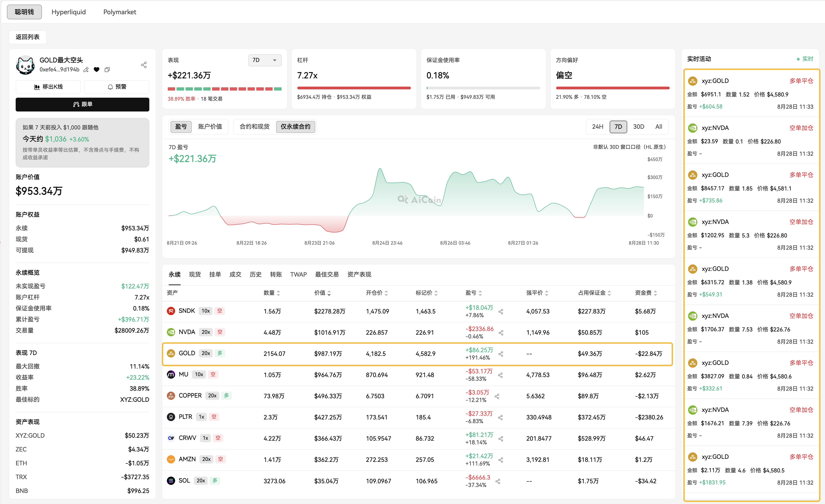
Task: Click the 保证金使用率 progress bar
Action: click(x=483, y=88)
